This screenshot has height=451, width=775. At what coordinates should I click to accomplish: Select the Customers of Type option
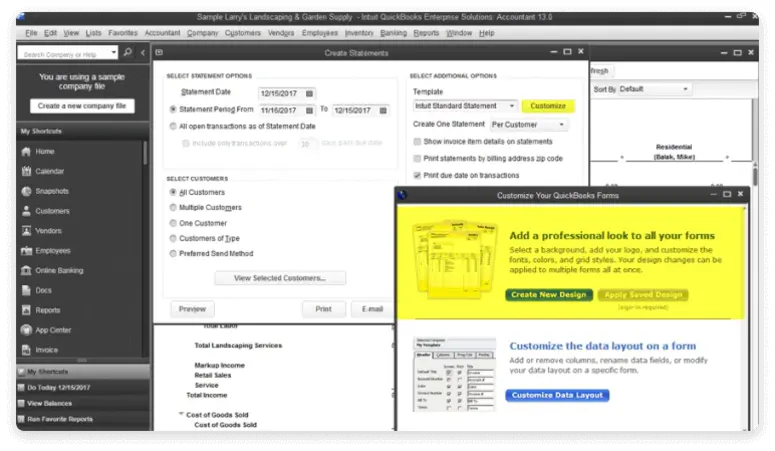[x=173, y=238]
